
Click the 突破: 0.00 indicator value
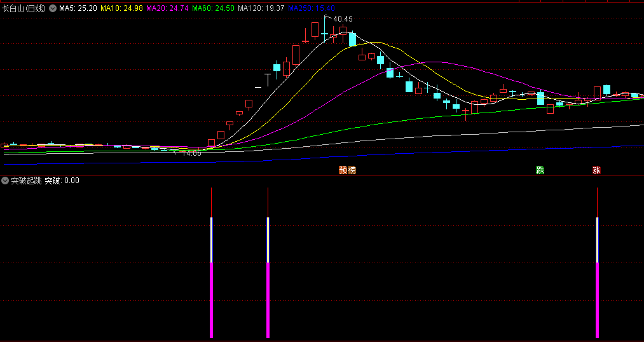62,181
